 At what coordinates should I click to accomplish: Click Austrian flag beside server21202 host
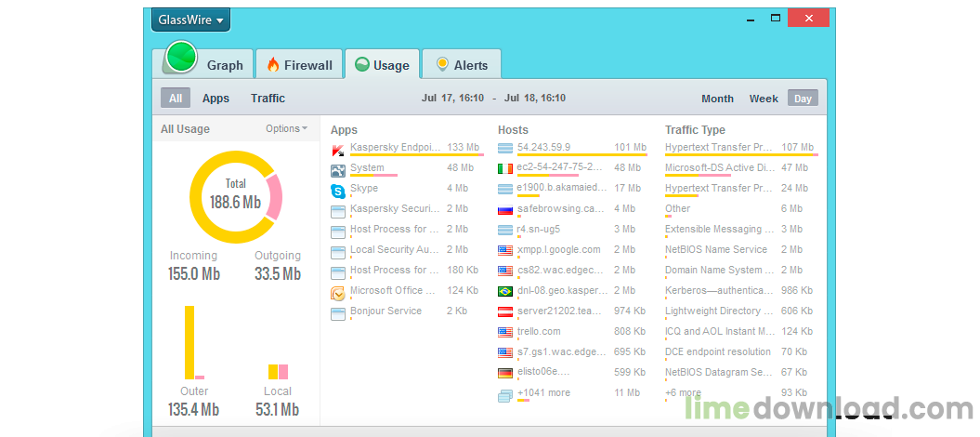pyautogui.click(x=505, y=312)
